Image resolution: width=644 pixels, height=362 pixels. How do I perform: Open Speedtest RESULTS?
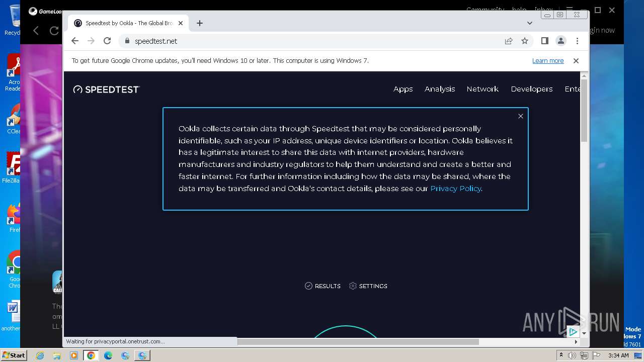323,286
